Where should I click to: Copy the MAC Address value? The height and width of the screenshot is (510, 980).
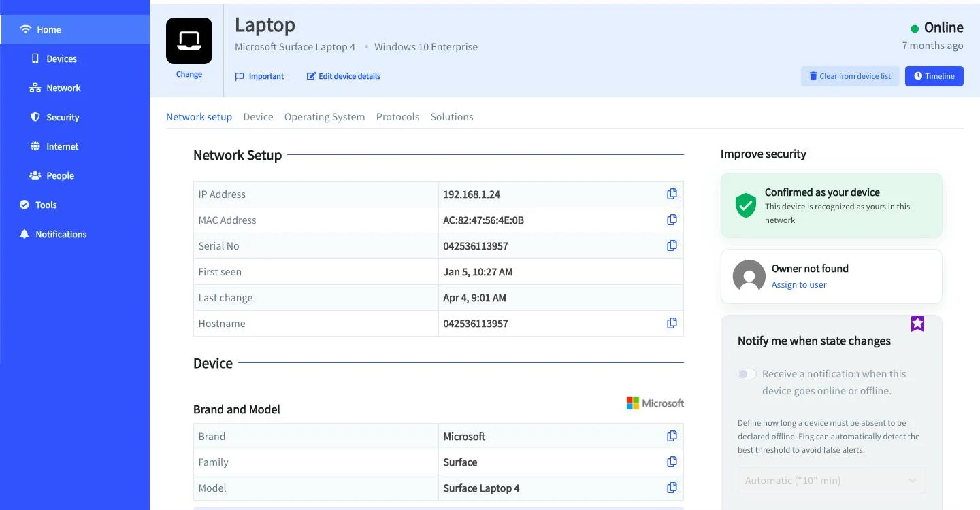pyautogui.click(x=672, y=220)
